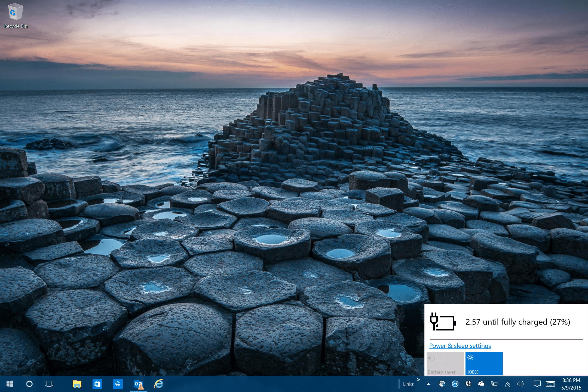Open the Recycle Bin desktop icon
The width and height of the screenshot is (588, 392).
tap(16, 16)
